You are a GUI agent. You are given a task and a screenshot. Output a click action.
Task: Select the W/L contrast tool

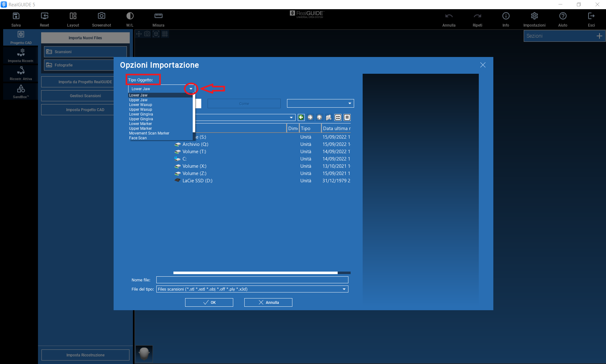point(130,16)
